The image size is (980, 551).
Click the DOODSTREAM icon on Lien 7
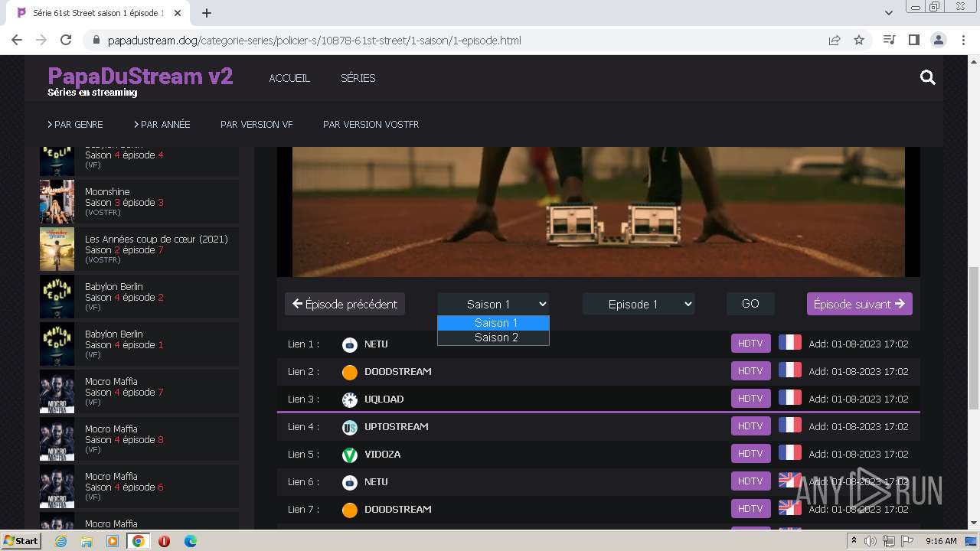point(350,510)
